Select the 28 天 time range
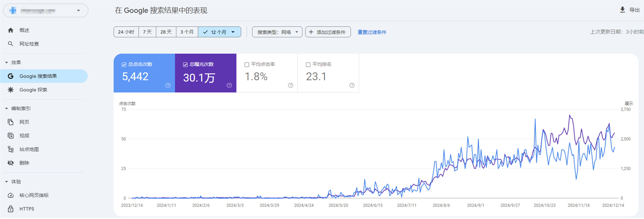The image size is (644, 219). (x=166, y=32)
